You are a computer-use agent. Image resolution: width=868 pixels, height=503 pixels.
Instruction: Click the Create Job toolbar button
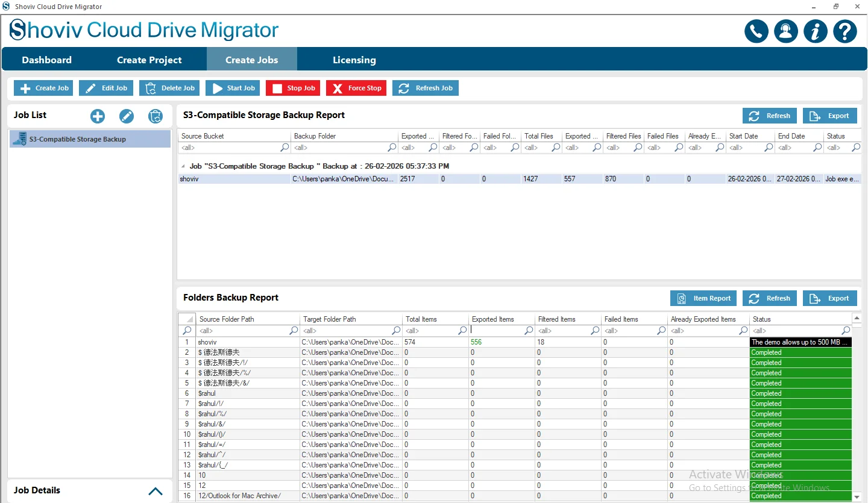pos(44,88)
